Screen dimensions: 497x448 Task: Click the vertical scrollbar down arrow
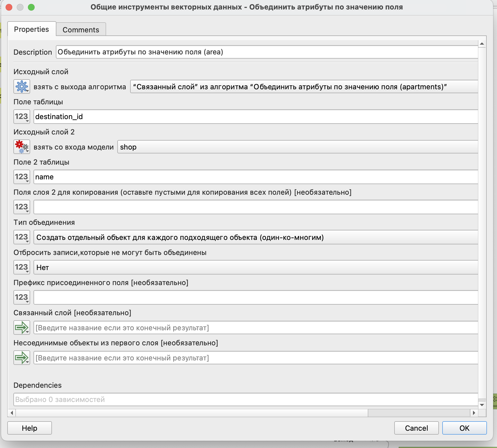482,405
